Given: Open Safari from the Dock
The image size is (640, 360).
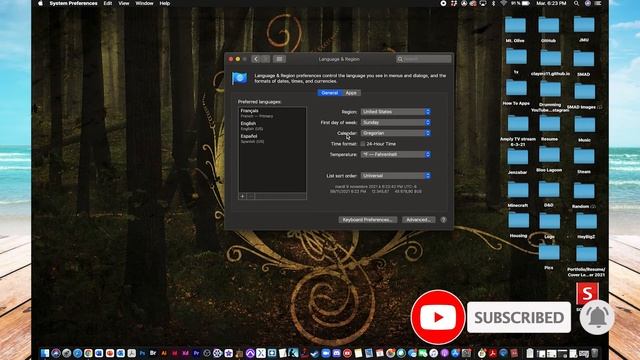Looking at the screenshot, I should click(77, 353).
